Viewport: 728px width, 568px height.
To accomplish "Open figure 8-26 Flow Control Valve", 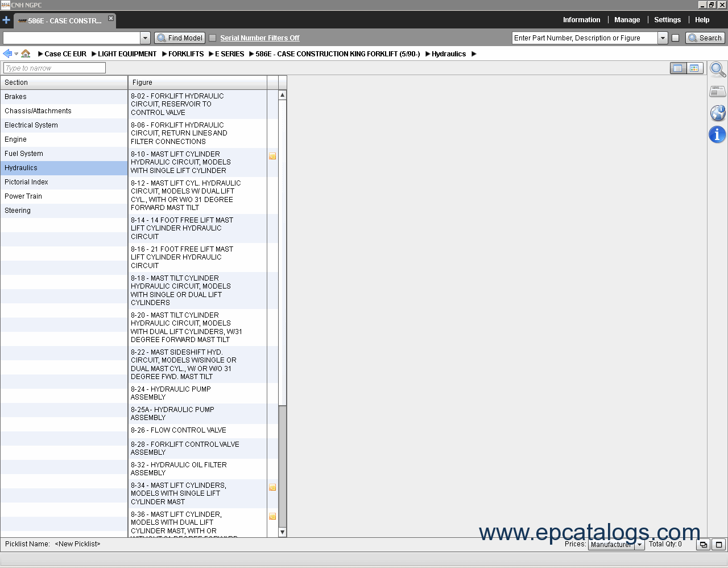I will tap(198, 430).
